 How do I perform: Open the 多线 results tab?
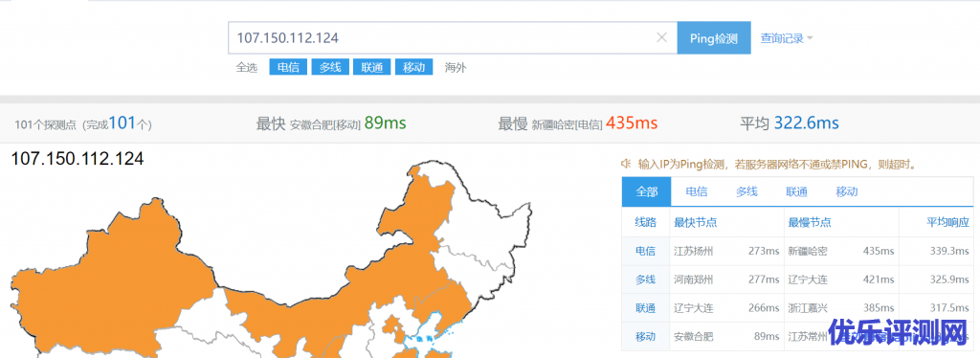tap(746, 191)
